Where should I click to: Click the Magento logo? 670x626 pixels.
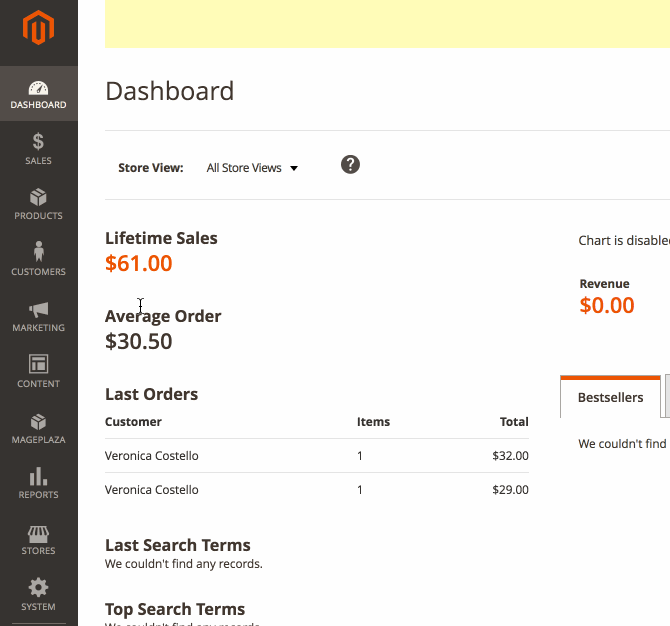tap(38, 27)
